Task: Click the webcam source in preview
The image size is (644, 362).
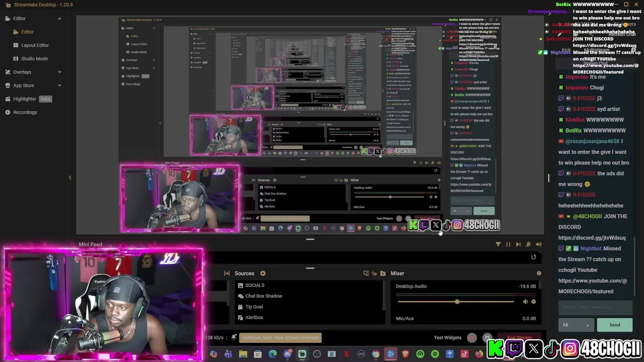Action: coord(180,198)
